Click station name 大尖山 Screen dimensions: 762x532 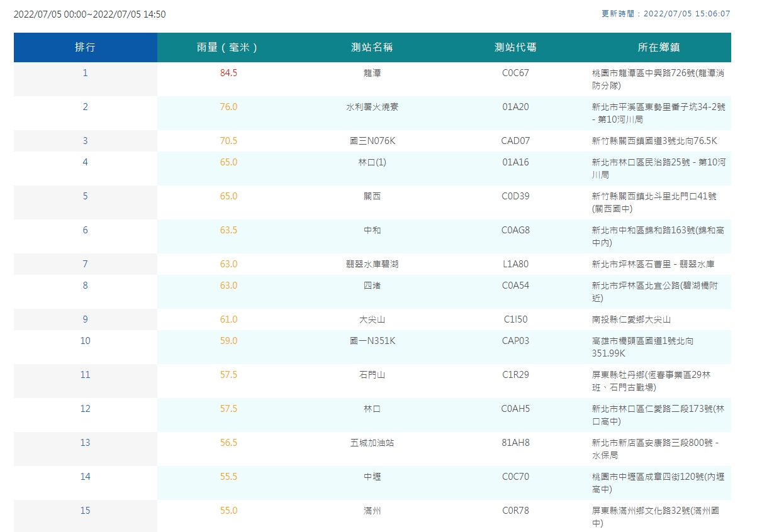tap(372, 319)
